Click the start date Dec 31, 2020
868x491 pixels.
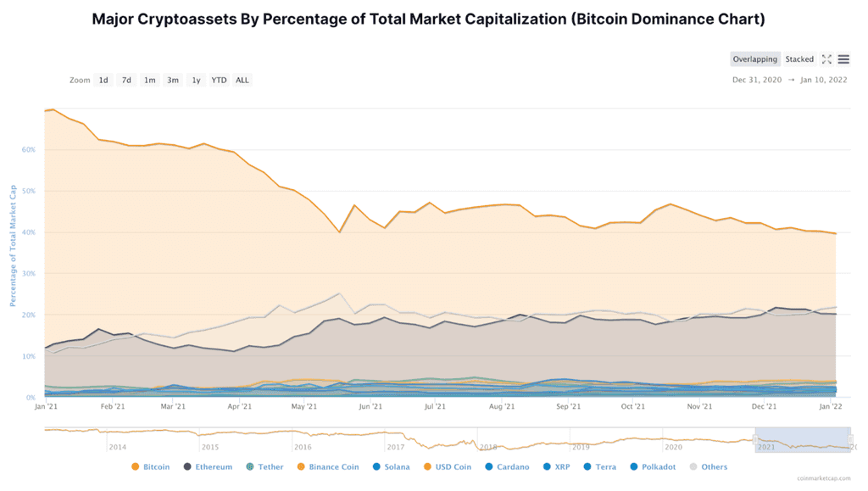coord(757,80)
